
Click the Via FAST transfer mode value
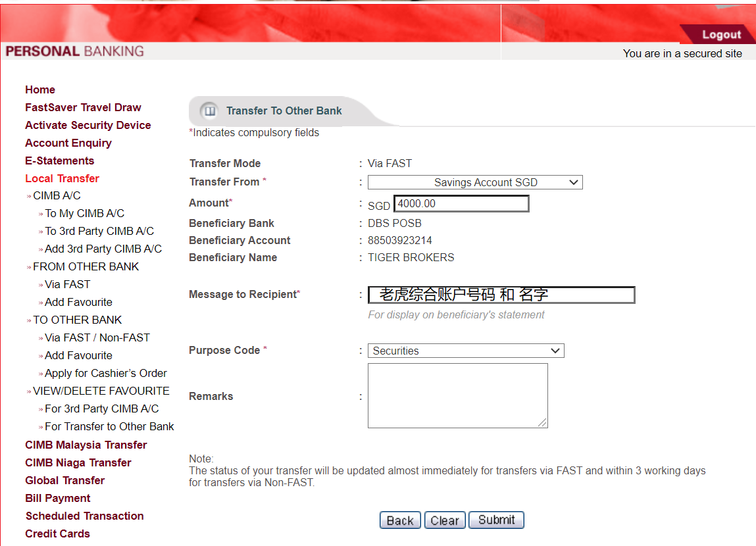point(390,164)
